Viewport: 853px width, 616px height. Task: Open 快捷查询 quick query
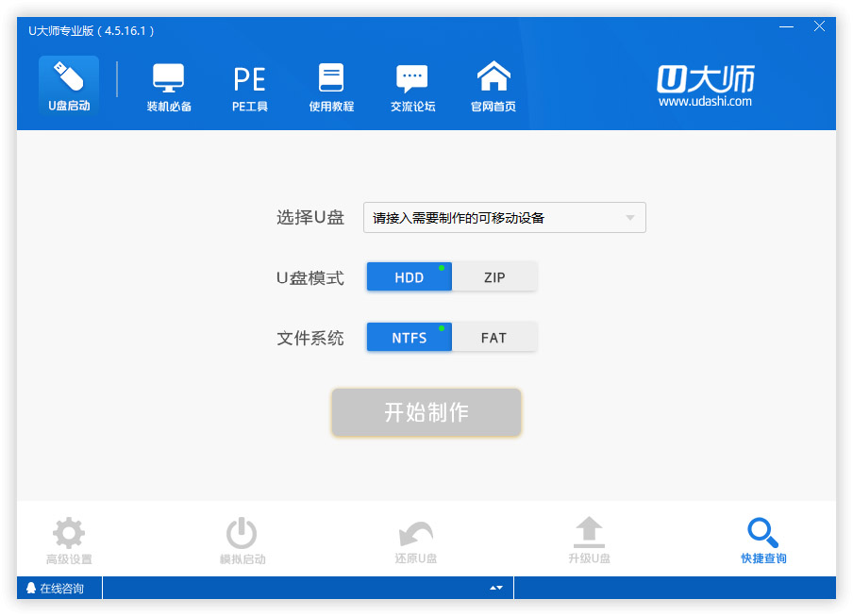(763, 538)
